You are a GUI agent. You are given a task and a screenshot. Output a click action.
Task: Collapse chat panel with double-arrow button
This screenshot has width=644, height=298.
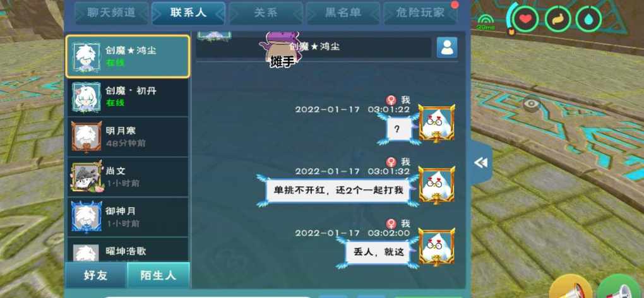(x=481, y=163)
